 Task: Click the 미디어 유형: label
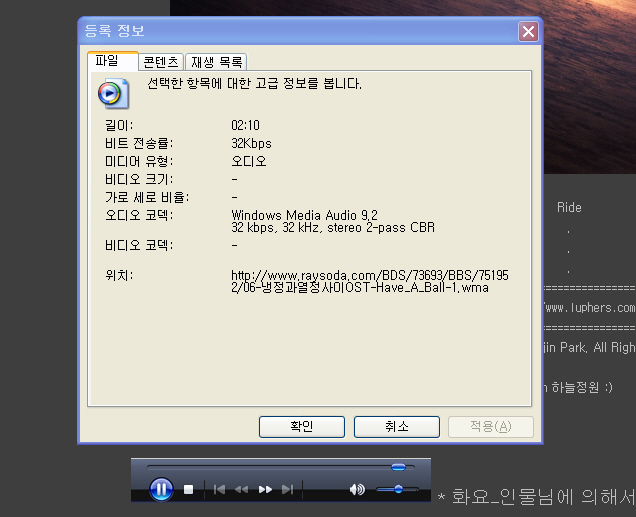(139, 161)
